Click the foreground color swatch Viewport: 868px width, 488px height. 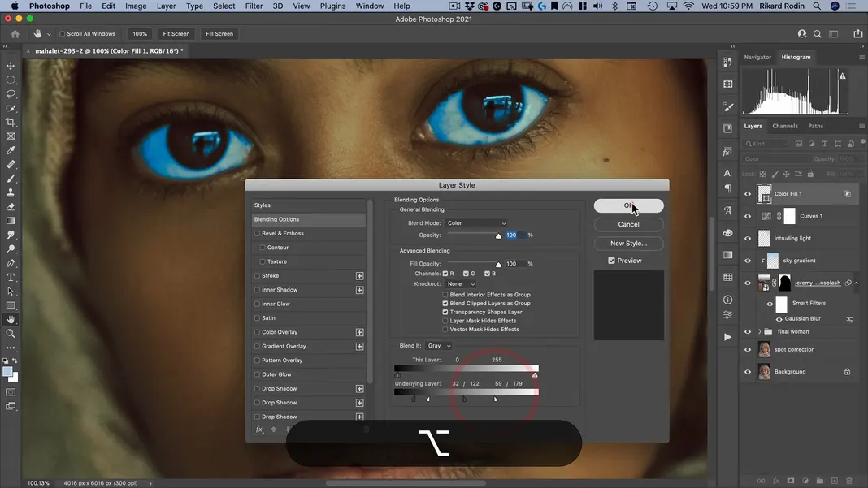click(7, 372)
